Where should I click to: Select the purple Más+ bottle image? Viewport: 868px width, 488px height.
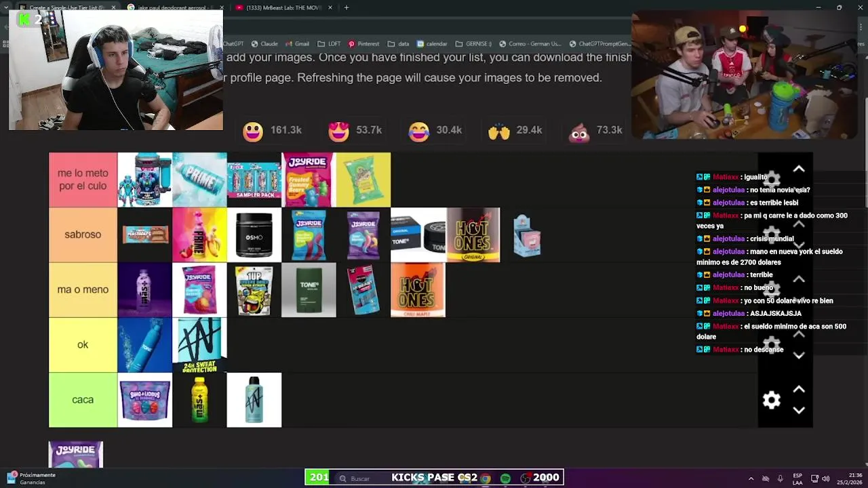[x=144, y=289]
